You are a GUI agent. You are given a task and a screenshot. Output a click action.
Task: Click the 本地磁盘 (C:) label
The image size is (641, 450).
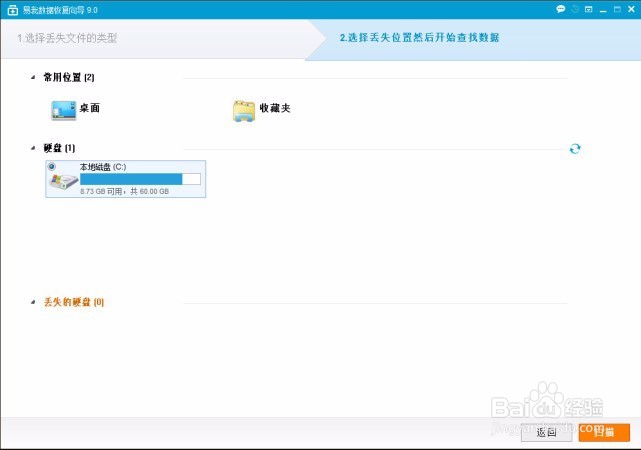pos(103,167)
